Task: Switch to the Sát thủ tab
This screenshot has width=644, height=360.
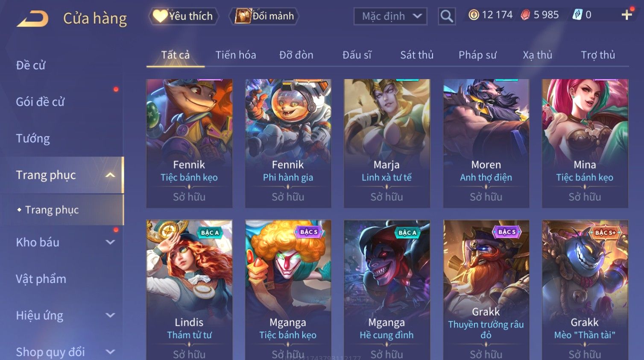Action: pos(417,55)
